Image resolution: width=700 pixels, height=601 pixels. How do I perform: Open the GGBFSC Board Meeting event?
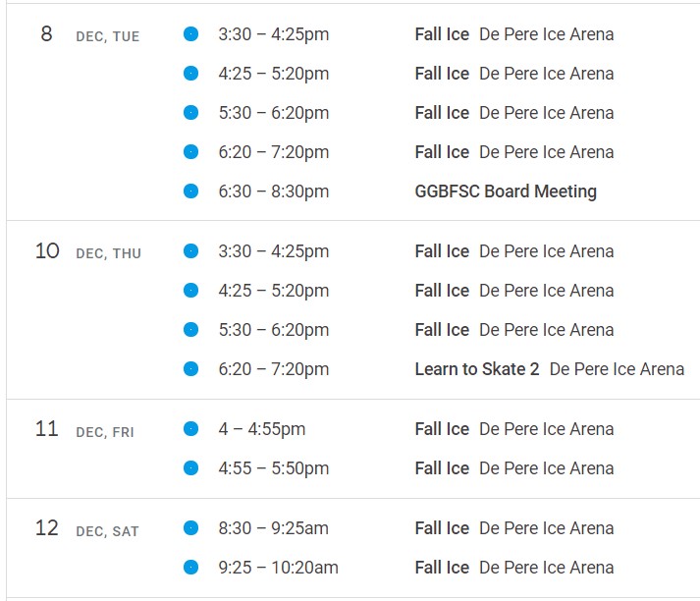pyautogui.click(x=506, y=191)
